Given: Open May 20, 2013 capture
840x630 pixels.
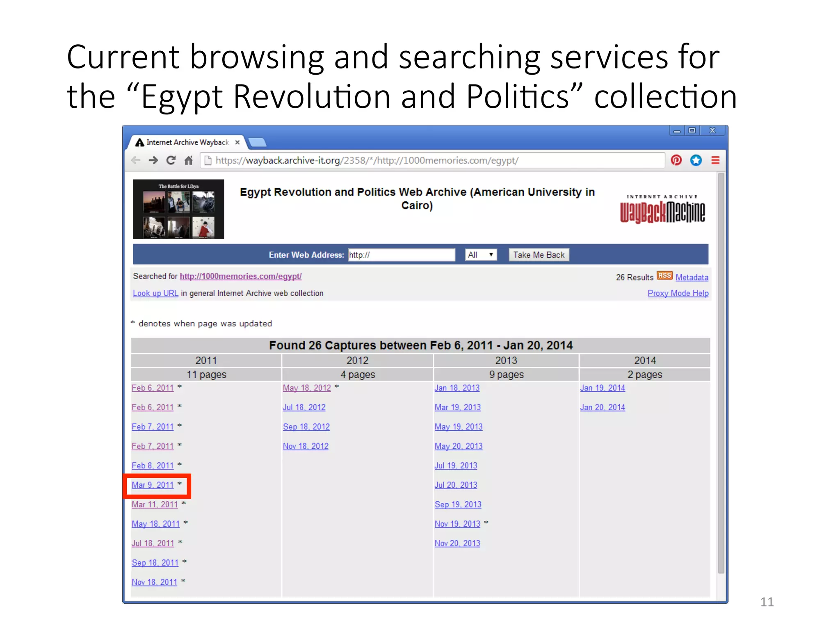Looking at the screenshot, I should [x=459, y=446].
